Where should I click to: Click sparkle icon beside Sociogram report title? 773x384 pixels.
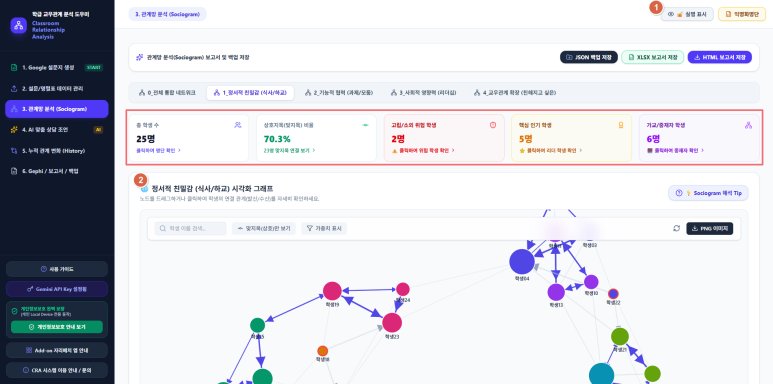pos(140,57)
